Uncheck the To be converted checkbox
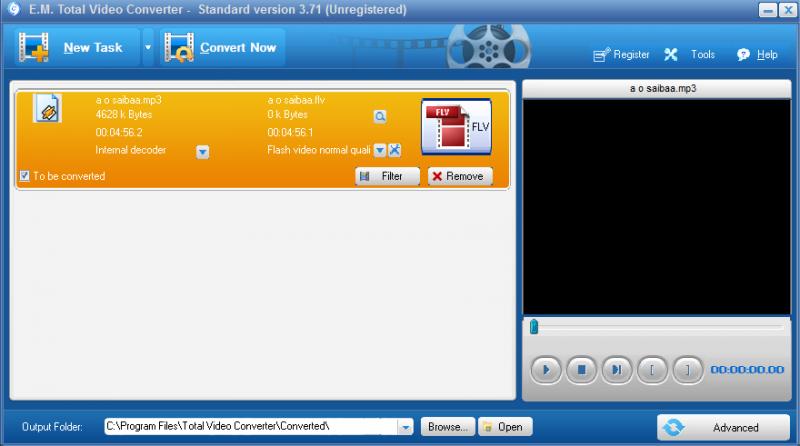800x446 pixels. tap(24, 176)
